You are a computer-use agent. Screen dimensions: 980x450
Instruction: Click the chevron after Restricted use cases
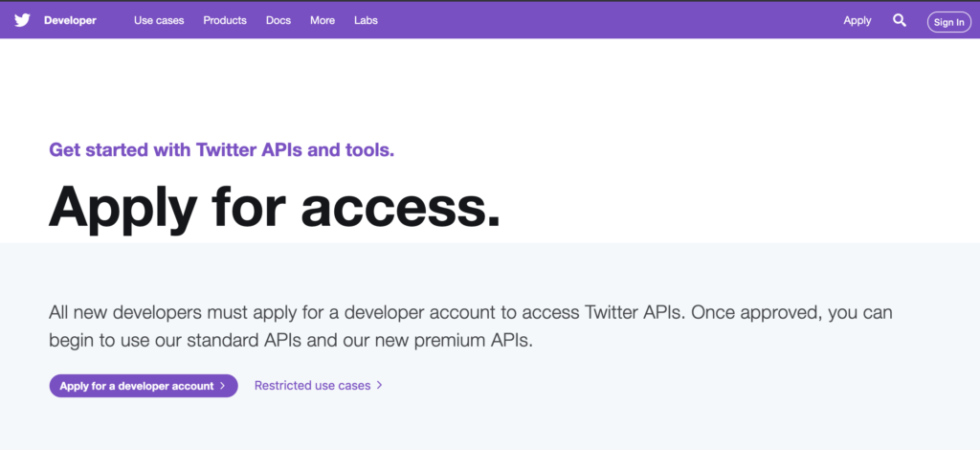pyautogui.click(x=379, y=386)
